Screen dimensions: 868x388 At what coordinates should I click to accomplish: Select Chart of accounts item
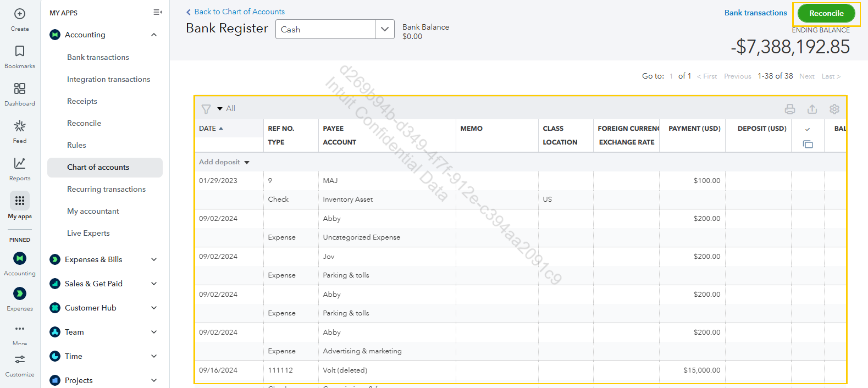coord(105,167)
